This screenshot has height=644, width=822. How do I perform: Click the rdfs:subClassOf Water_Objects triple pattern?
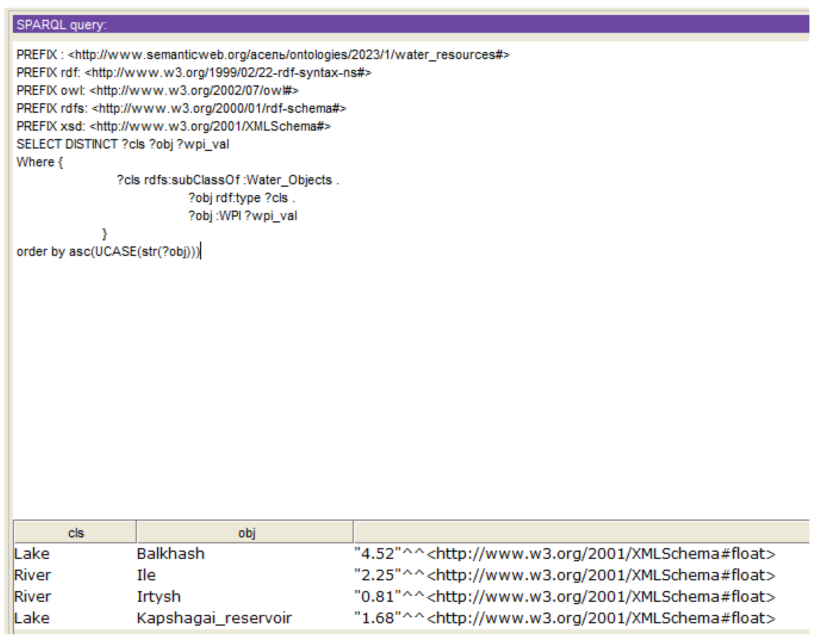(x=228, y=180)
